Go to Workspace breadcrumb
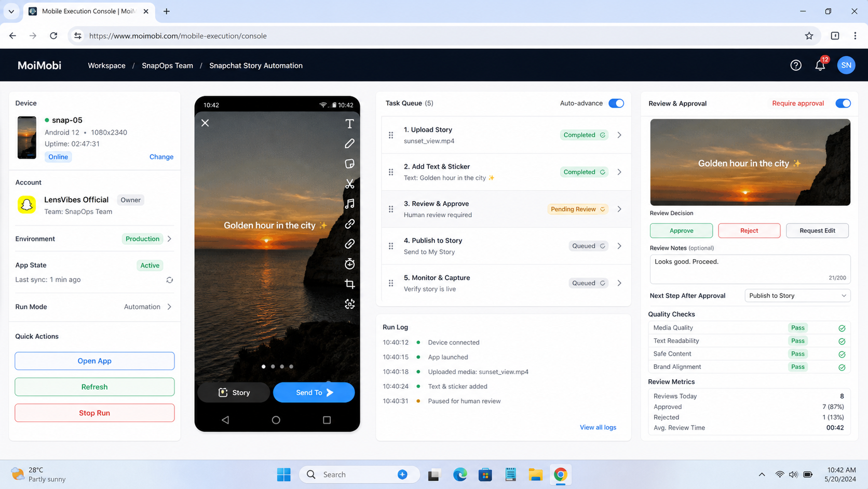Viewport: 868px width, 489px height. pos(106,65)
